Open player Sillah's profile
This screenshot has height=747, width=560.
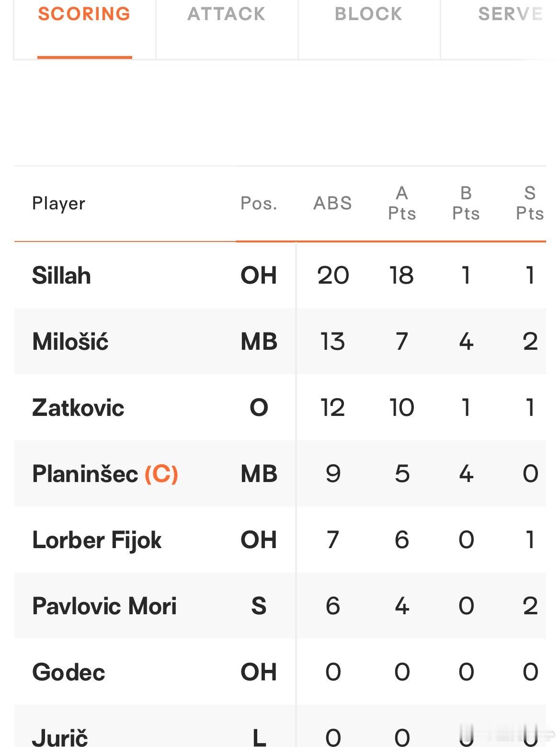(x=61, y=276)
